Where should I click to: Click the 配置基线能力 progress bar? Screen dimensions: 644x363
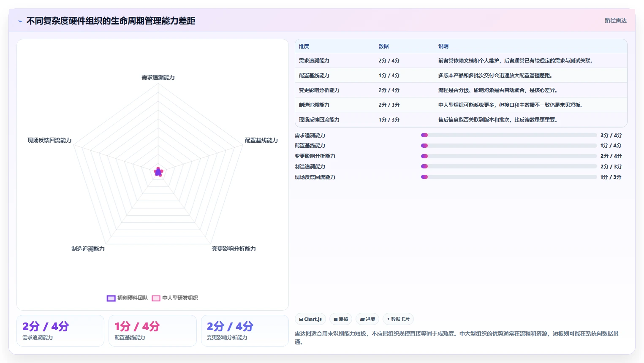pyautogui.click(x=509, y=146)
